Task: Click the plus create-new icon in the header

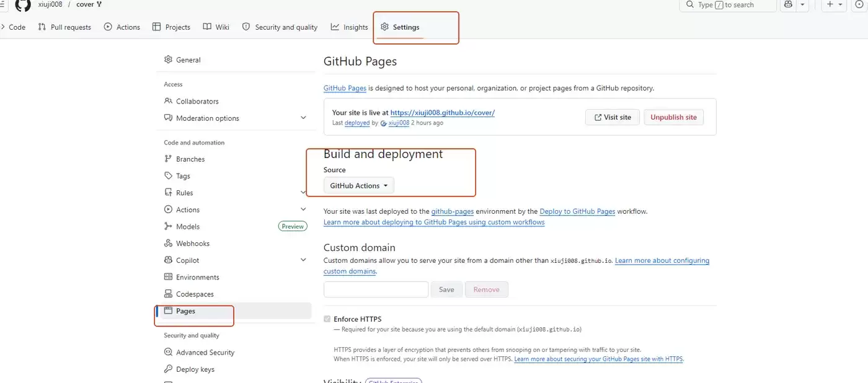Action: [830, 4]
